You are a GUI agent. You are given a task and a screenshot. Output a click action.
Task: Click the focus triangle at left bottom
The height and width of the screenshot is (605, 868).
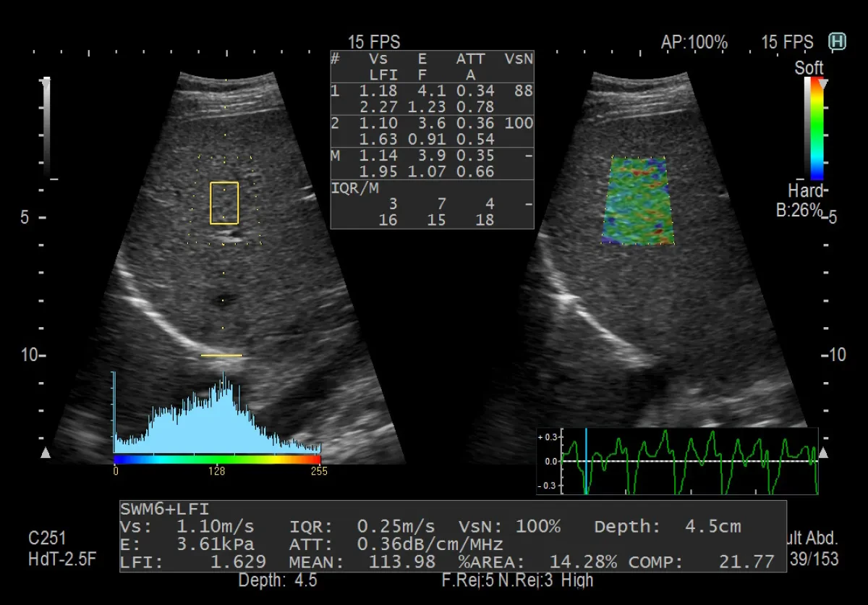(45, 453)
